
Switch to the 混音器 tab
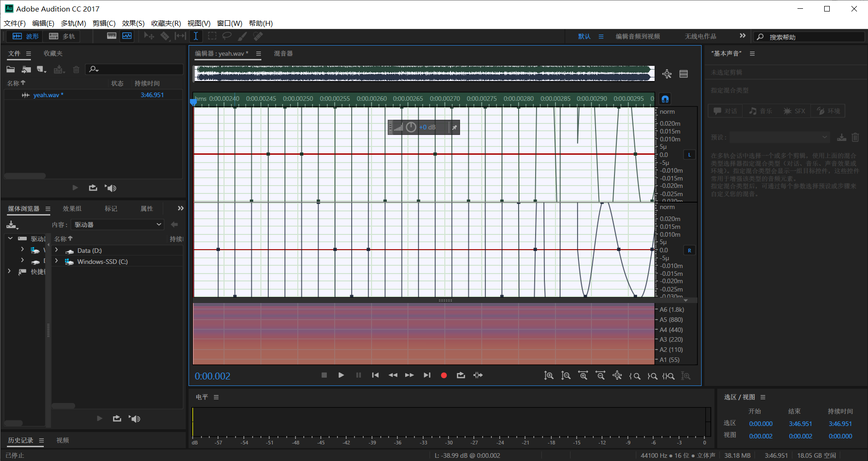[283, 53]
